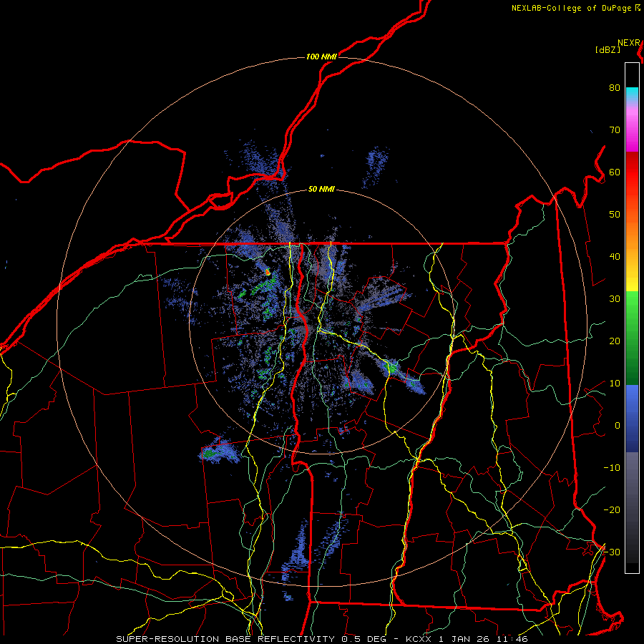Click the [dBZ] units label
Image resolution: width=644 pixels, height=644 pixels.
pyautogui.click(x=608, y=49)
